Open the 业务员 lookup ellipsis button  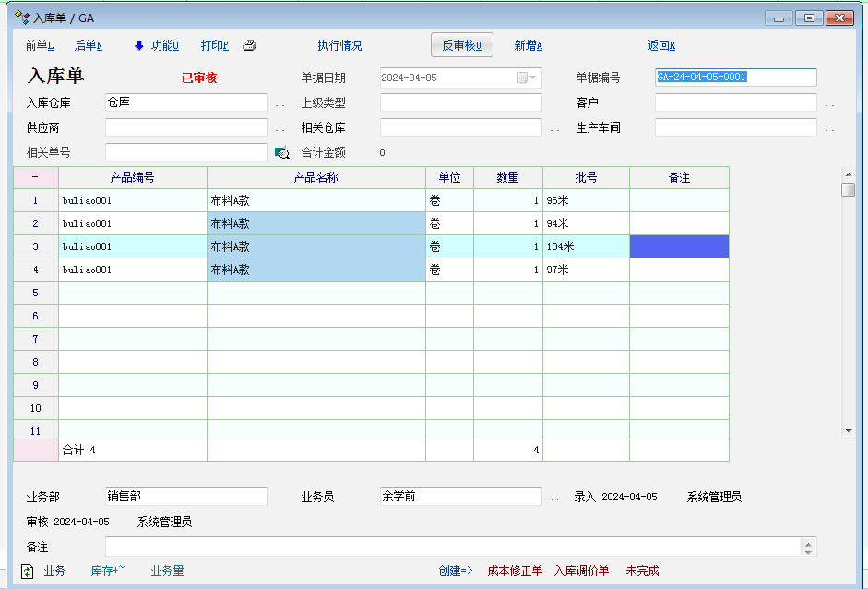pyautogui.click(x=554, y=498)
